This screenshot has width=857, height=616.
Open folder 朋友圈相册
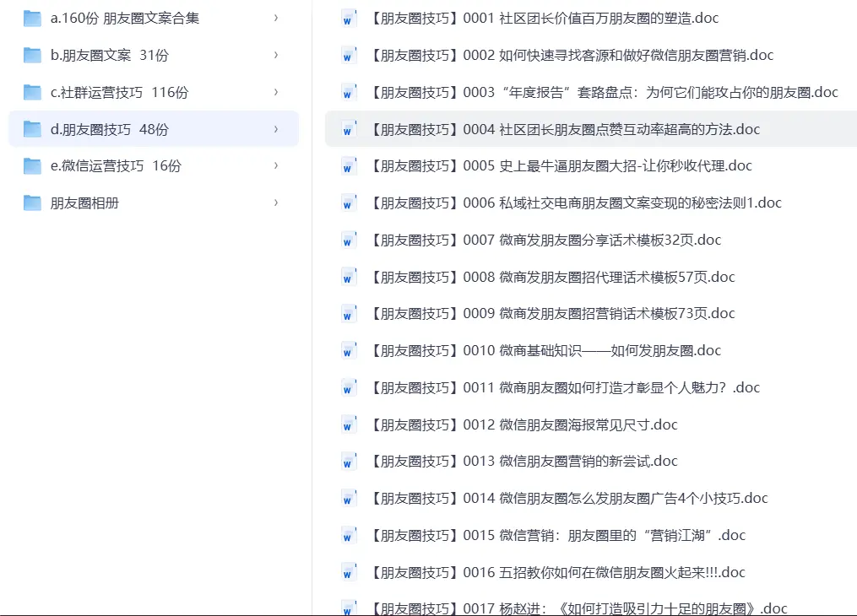154,203
